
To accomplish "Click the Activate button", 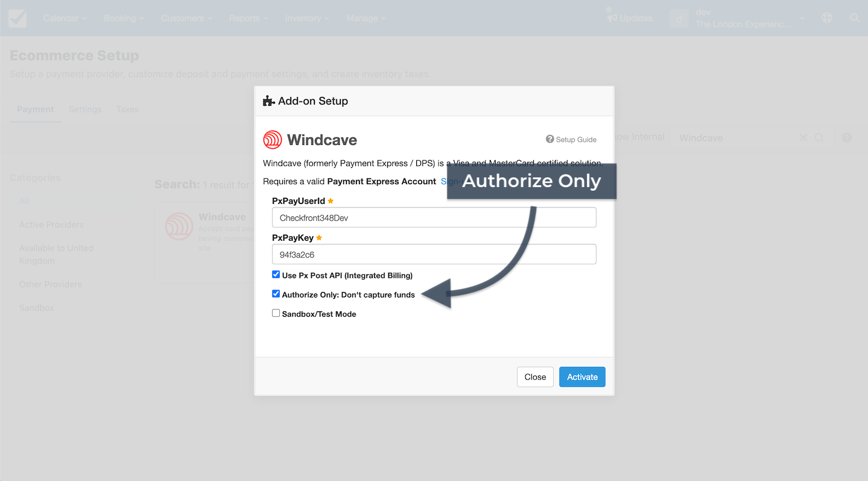I will pyautogui.click(x=582, y=377).
